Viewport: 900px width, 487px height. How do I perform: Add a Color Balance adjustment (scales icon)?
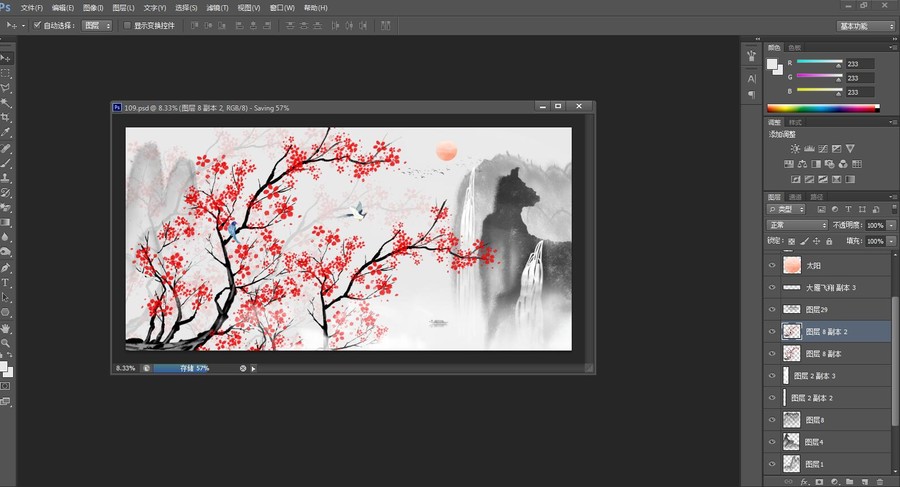pos(802,164)
